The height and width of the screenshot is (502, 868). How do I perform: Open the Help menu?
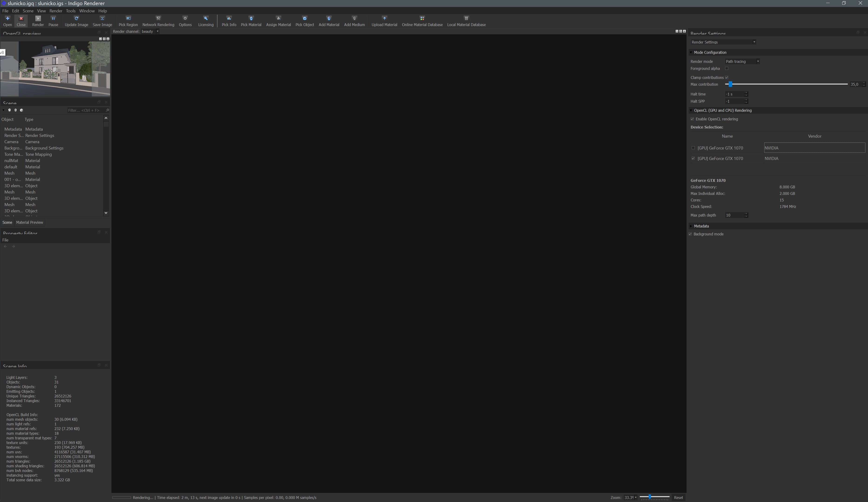(103, 11)
